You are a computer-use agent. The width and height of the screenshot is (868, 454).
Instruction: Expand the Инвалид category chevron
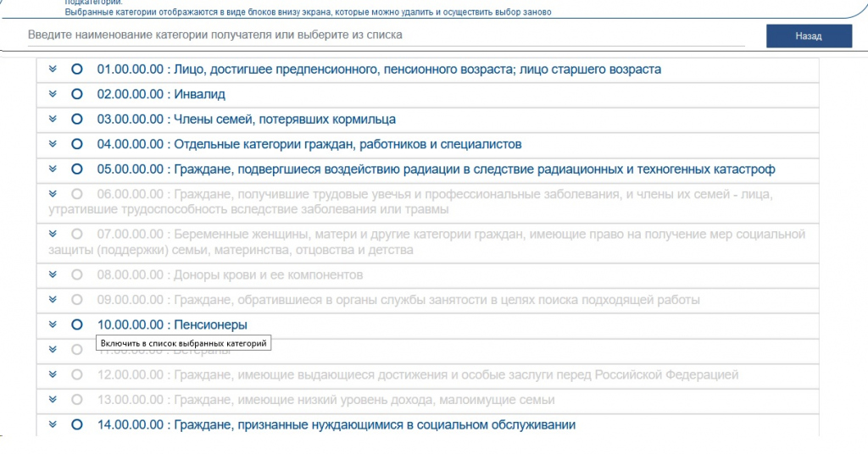pyautogui.click(x=53, y=94)
